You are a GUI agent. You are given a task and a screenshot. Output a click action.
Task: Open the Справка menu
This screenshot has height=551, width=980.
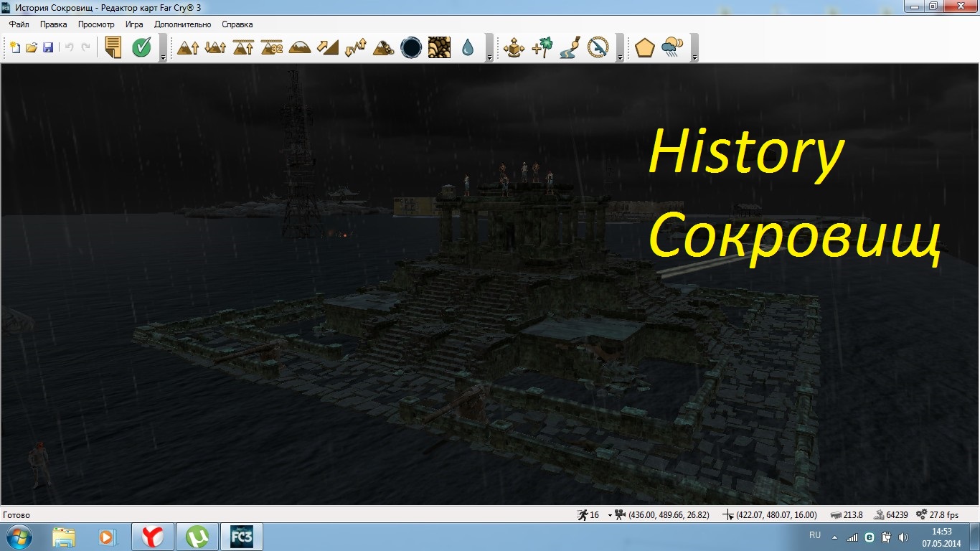pos(237,24)
